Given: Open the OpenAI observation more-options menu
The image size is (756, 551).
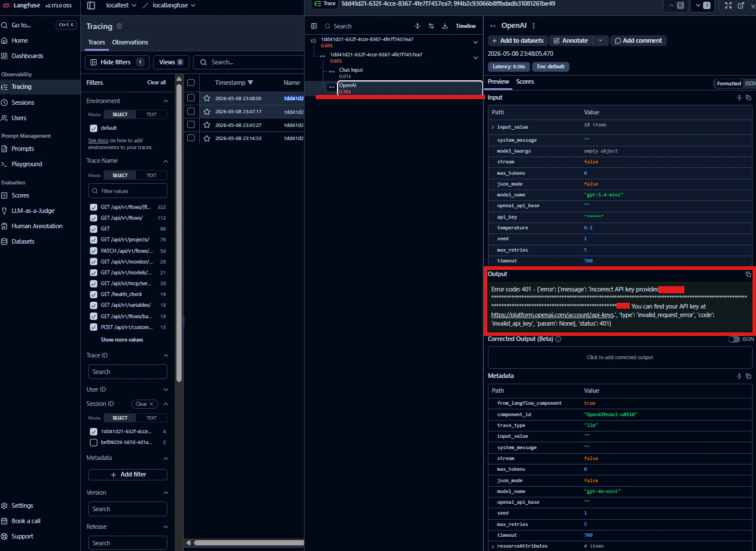Looking at the screenshot, I should coord(533,26).
